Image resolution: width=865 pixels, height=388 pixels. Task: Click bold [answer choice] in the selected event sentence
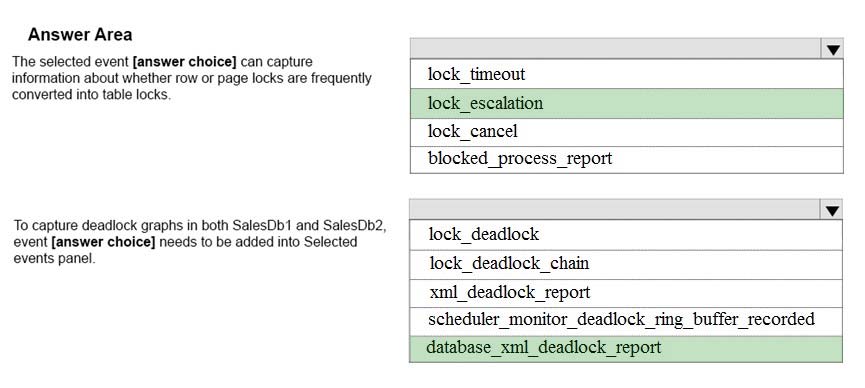pyautogui.click(x=184, y=62)
